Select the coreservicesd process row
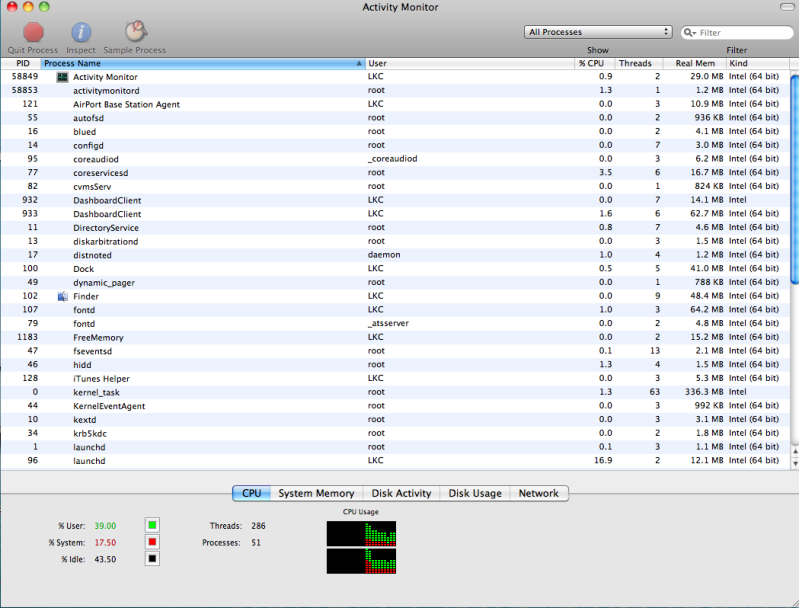Screen dimensions: 799x608 395,173
